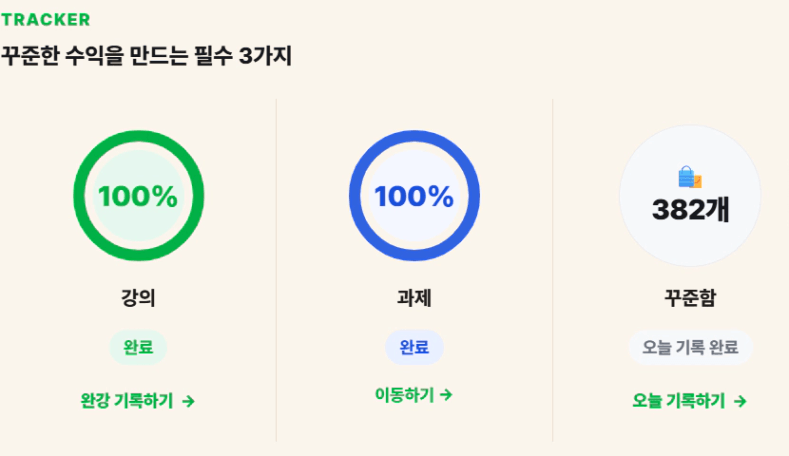Select the 꾸준함 label
This screenshot has width=789, height=456.
tap(690, 298)
